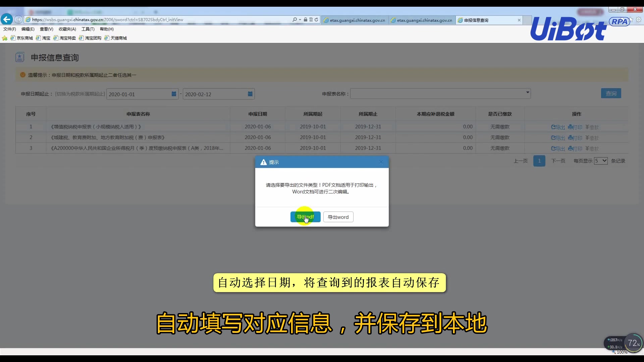Screen dimensions: 644x362
Task: Choose 导出word in the dialog
Action: [x=338, y=217]
